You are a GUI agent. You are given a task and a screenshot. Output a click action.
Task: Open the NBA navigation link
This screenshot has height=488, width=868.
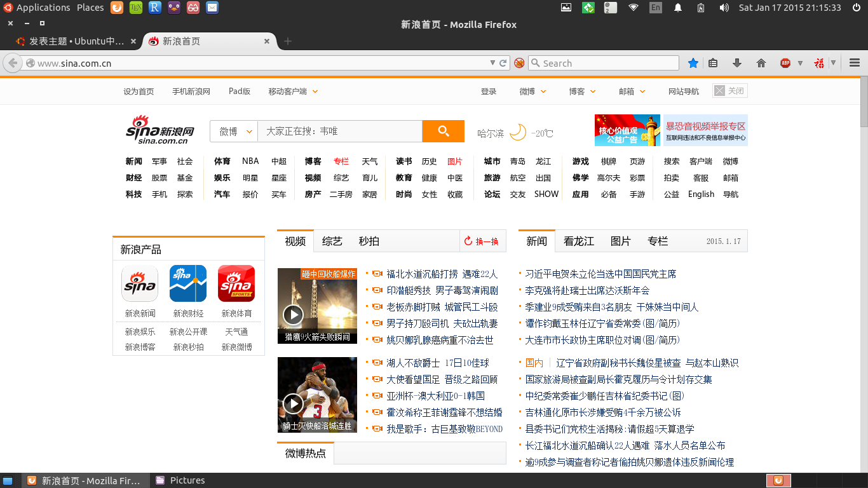click(250, 161)
